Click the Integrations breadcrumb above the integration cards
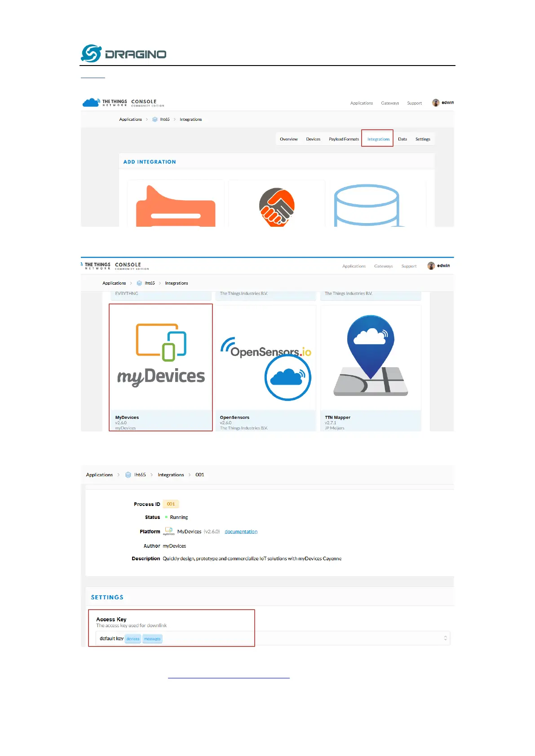The width and height of the screenshot is (535, 756). click(x=177, y=283)
